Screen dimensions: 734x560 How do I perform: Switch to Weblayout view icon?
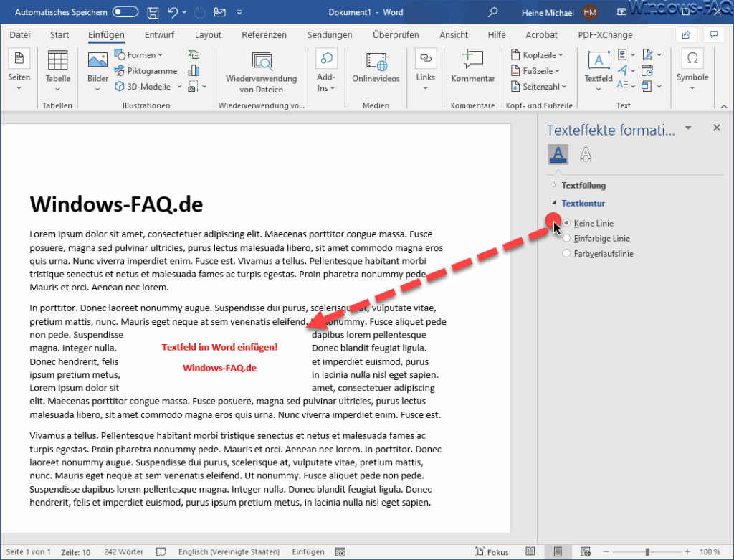click(x=585, y=551)
